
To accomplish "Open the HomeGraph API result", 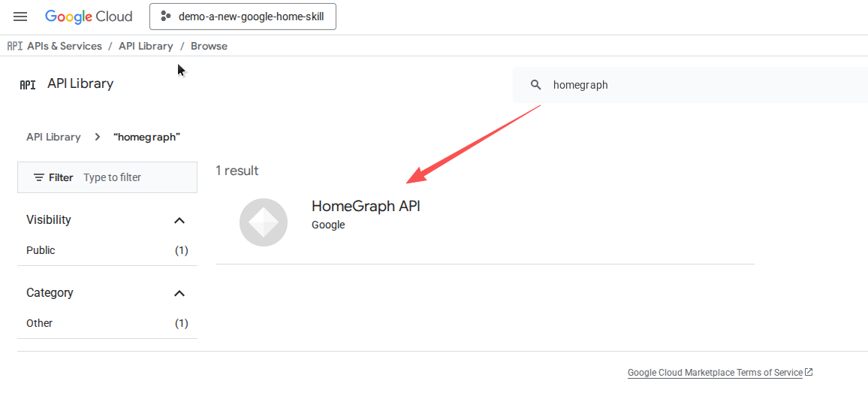I will coord(366,206).
